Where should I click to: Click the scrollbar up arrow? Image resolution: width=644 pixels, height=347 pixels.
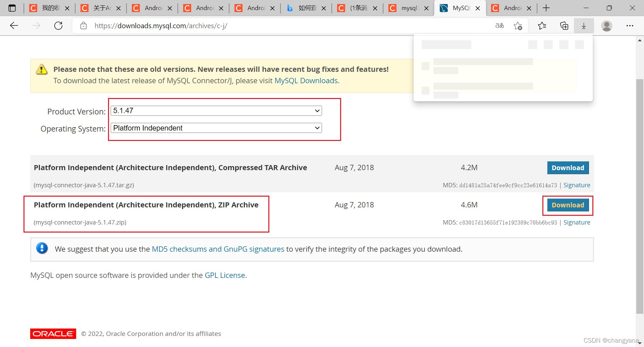click(x=640, y=40)
